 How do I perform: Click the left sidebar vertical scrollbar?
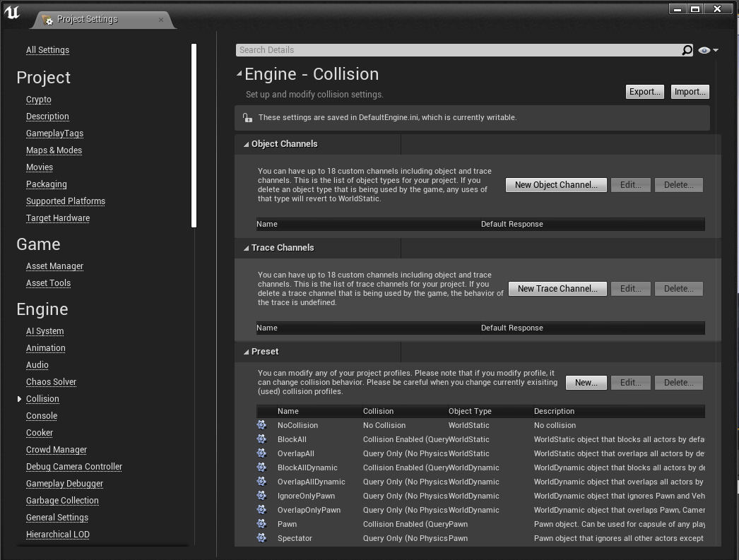click(x=194, y=134)
